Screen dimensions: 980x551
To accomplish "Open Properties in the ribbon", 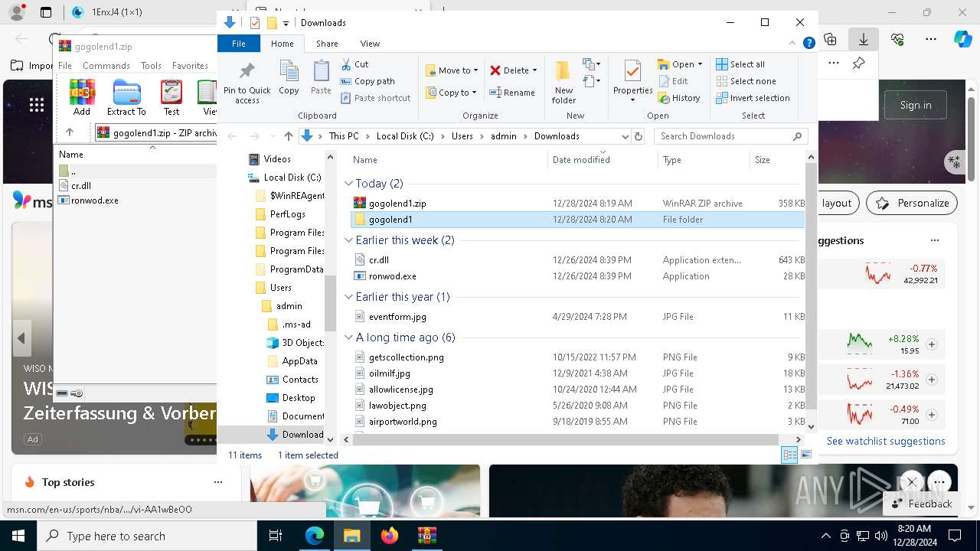I will (x=632, y=81).
